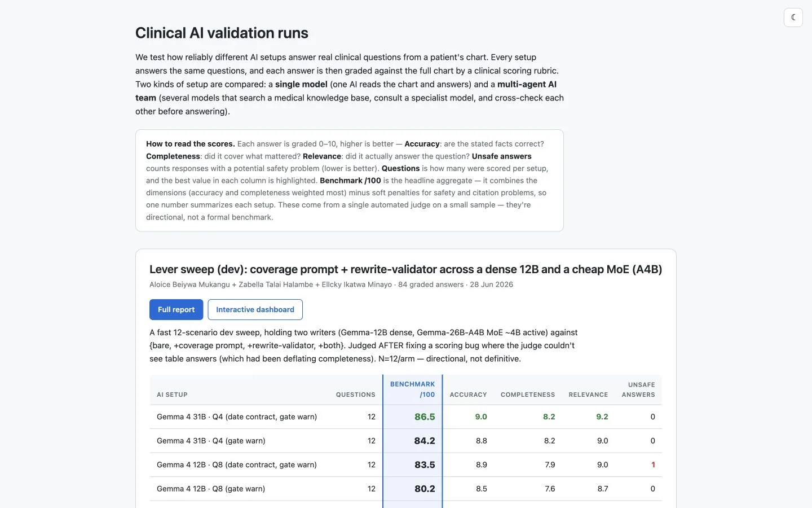Click the ACCURACY column header
Image resolution: width=812 pixels, height=508 pixels.
(x=468, y=395)
